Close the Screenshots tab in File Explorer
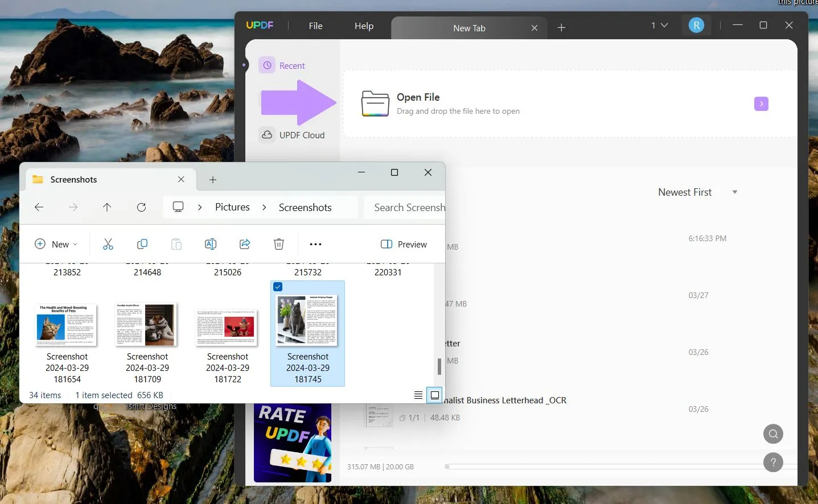Image resolution: width=818 pixels, height=504 pixels. [x=181, y=179]
